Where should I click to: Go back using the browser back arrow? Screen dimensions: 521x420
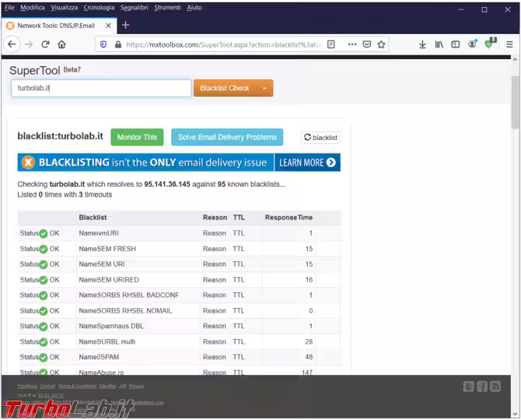coord(12,44)
